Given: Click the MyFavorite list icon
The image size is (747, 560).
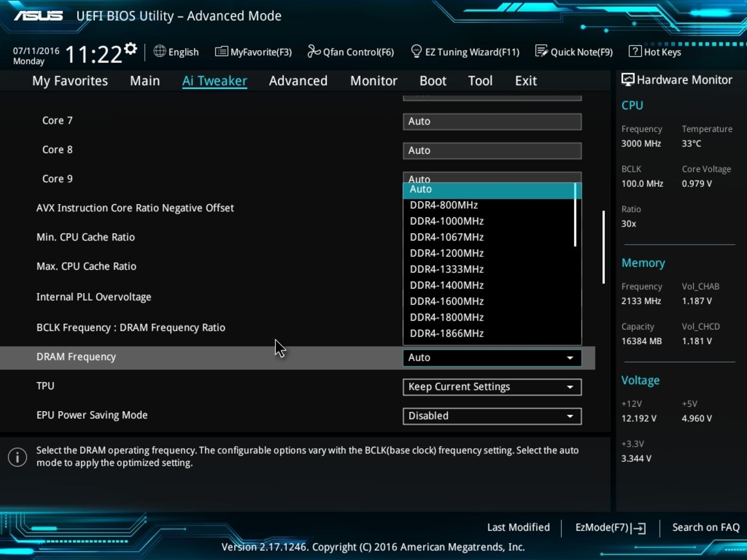Looking at the screenshot, I should 221,52.
